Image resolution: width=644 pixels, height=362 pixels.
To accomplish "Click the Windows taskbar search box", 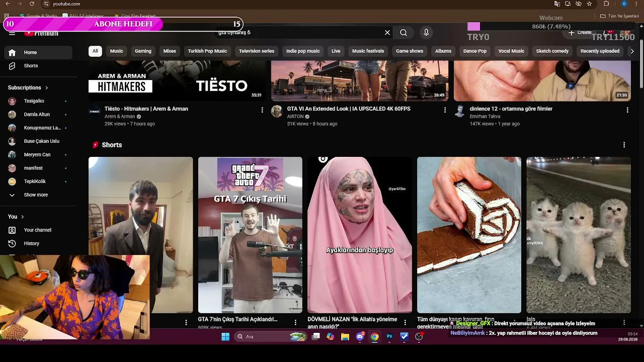I will pos(272,336).
